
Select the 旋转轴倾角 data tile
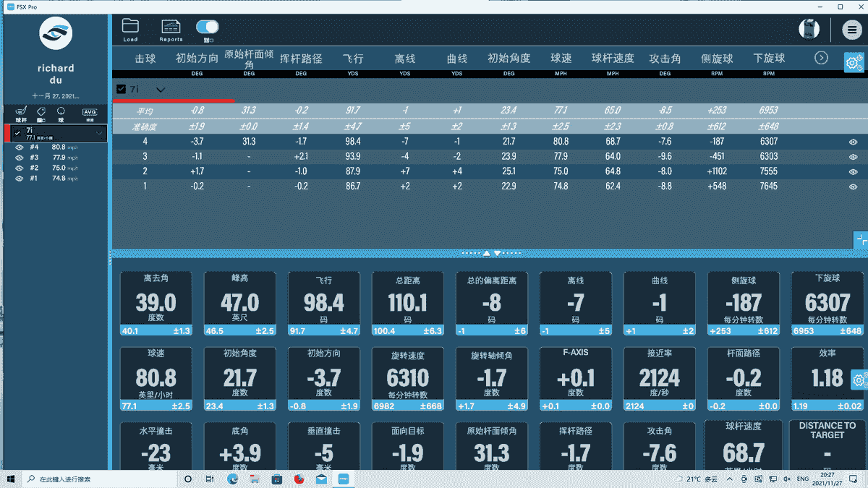pyautogui.click(x=492, y=379)
